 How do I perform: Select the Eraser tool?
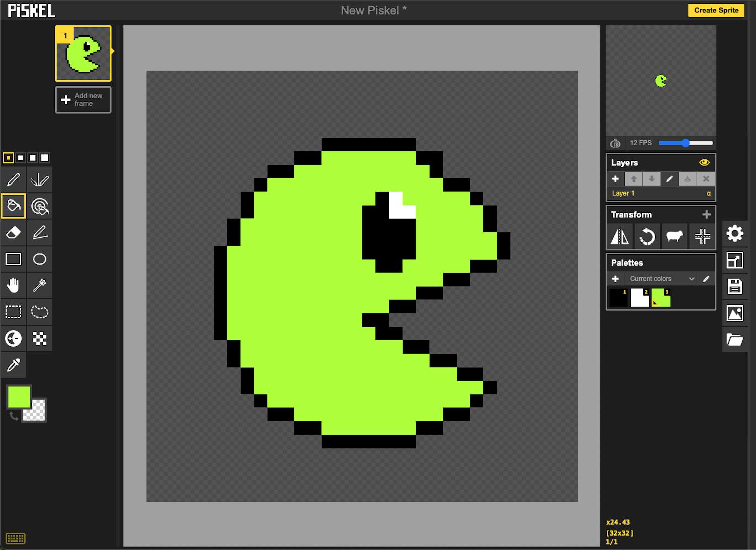pos(14,232)
